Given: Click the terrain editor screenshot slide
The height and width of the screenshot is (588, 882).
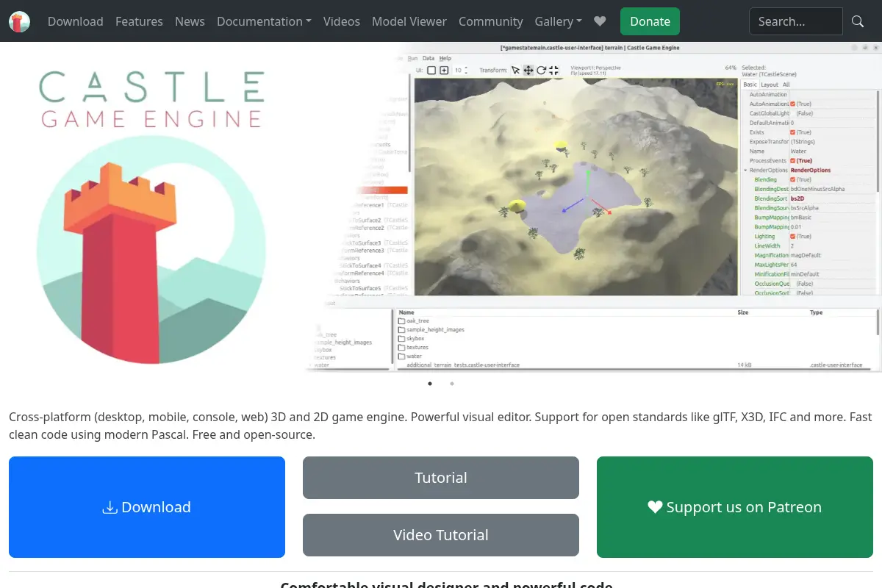Looking at the screenshot, I should click(x=594, y=207).
